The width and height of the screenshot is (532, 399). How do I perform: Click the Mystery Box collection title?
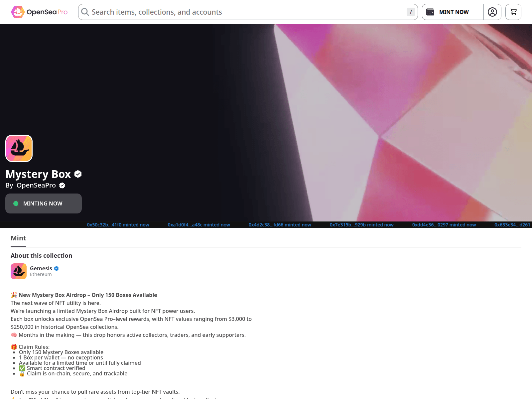tap(38, 174)
